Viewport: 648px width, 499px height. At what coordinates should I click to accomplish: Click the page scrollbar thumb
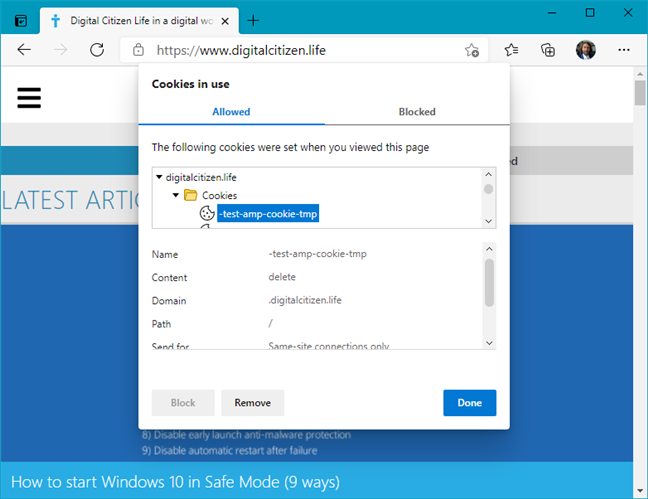pos(640,93)
